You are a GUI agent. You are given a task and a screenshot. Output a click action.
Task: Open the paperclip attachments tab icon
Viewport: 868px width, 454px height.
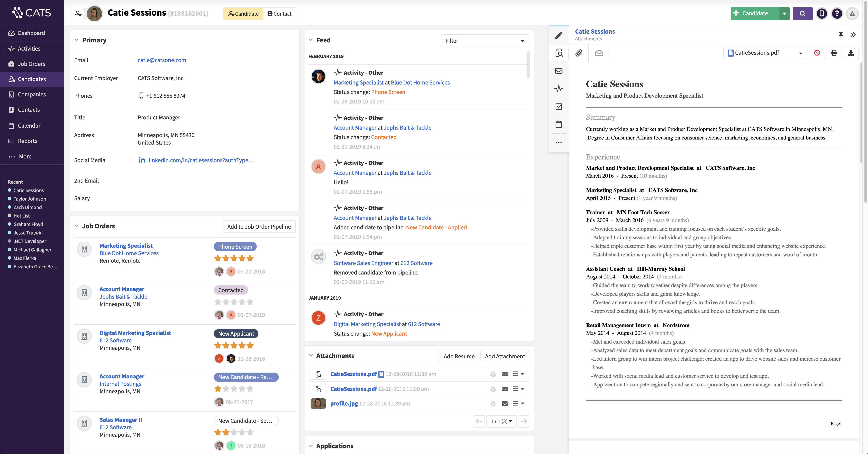point(579,53)
